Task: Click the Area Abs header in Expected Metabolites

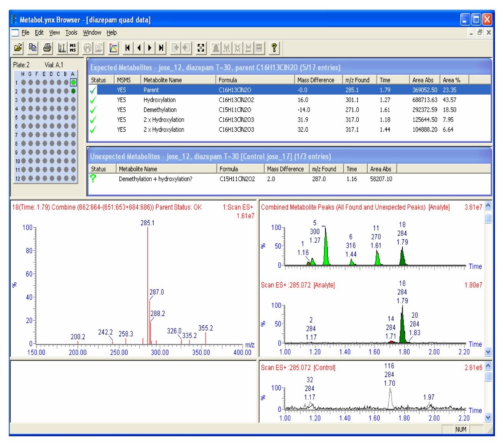Action: [425, 80]
